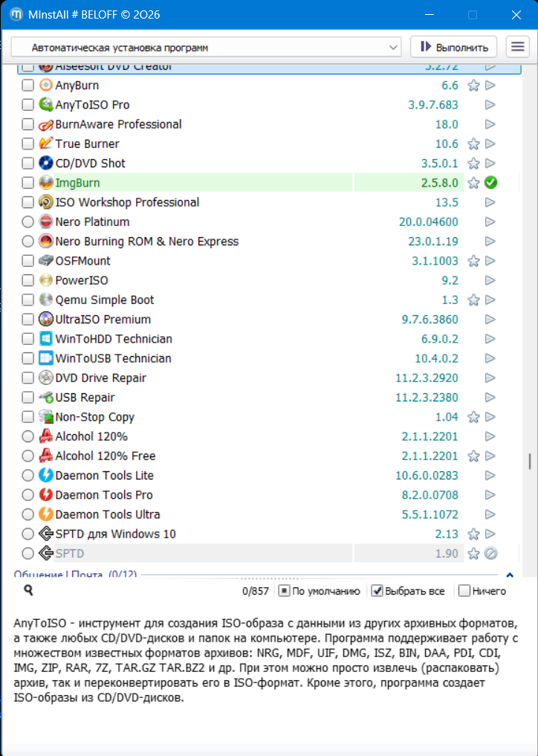Select the SPTD для Windows 10 radio button
Viewport: 538px width, 756px height.
(28, 534)
